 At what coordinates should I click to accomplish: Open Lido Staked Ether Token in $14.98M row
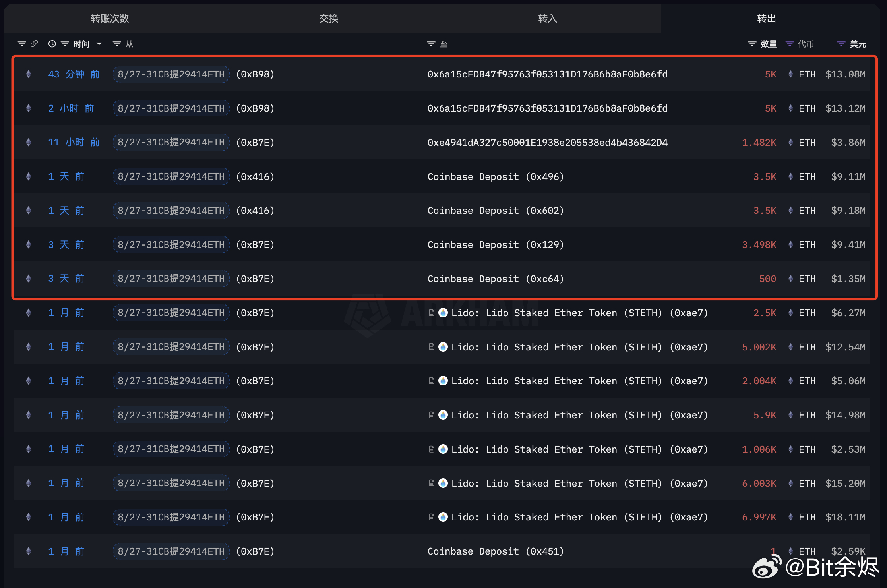click(x=579, y=415)
